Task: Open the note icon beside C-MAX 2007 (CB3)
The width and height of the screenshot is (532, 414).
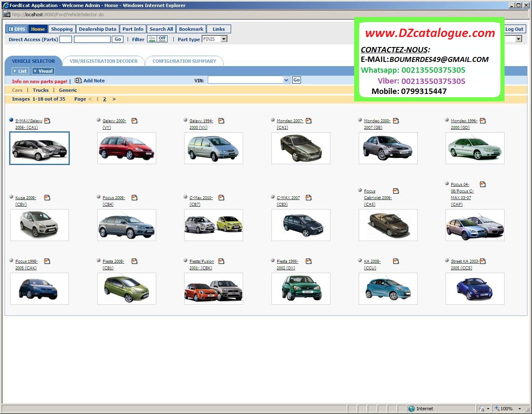Action: (308, 197)
